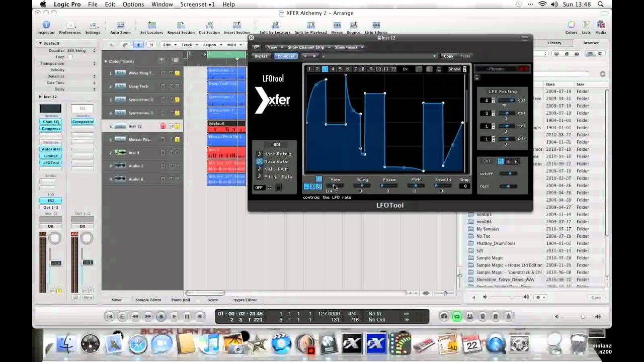
Task: Click the Val > PWM note icon
Action: click(x=260, y=169)
